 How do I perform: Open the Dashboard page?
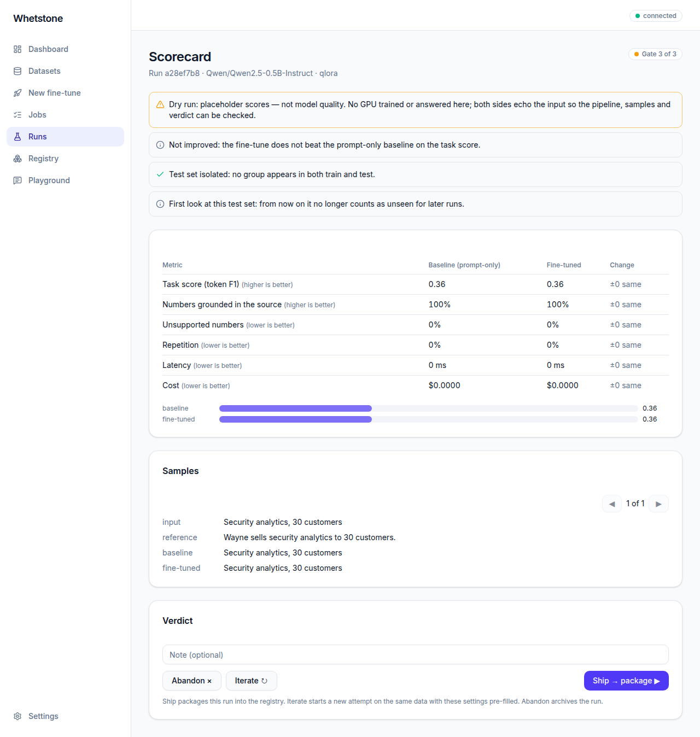pos(66,49)
